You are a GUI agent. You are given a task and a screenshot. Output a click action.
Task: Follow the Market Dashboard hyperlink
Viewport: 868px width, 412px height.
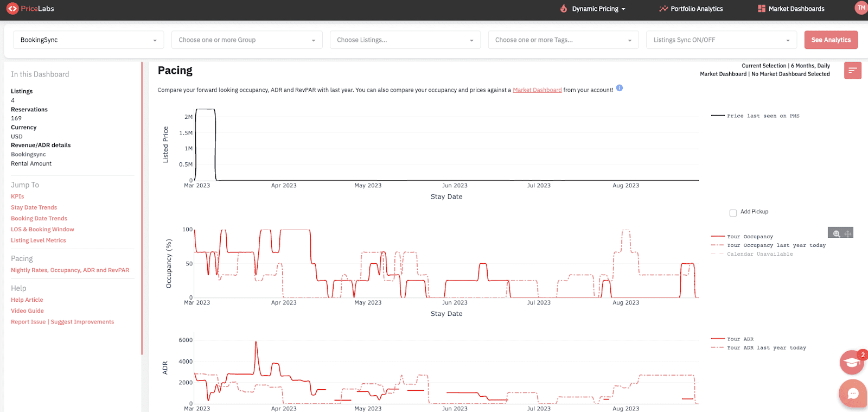[x=537, y=90]
